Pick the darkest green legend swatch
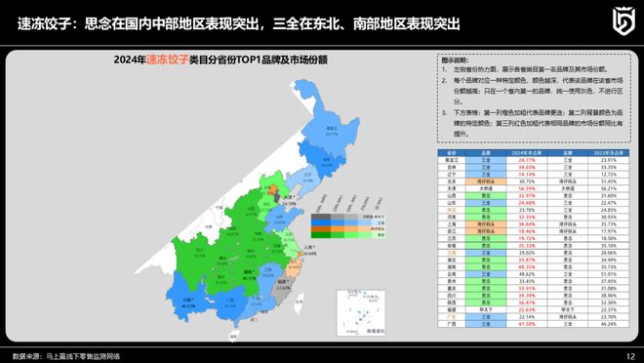 [321, 235]
